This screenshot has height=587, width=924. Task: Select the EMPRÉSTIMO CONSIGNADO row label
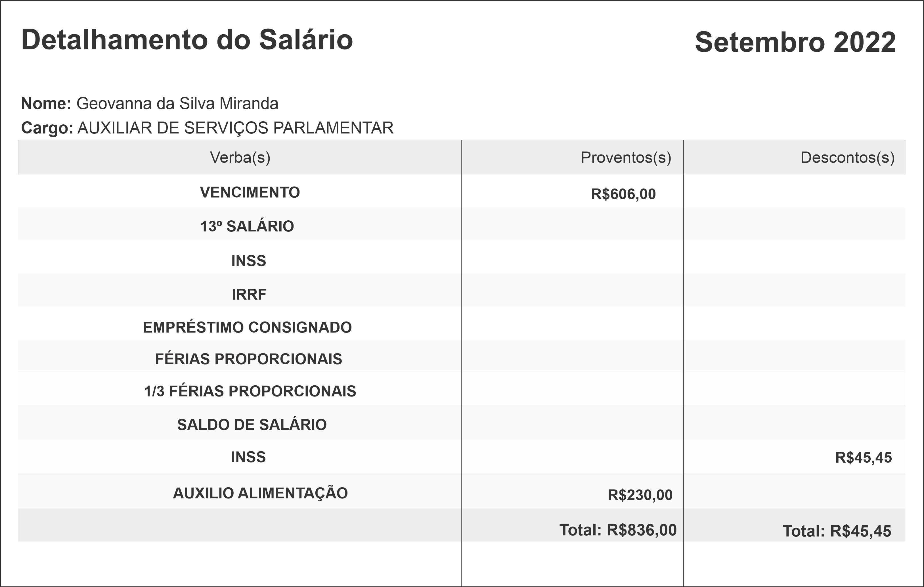point(247,327)
